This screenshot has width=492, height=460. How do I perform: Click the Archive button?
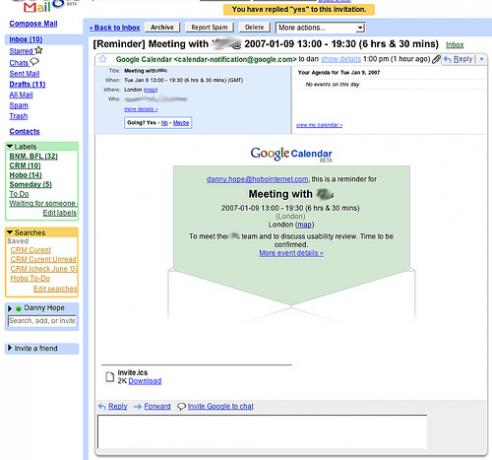[x=162, y=27]
